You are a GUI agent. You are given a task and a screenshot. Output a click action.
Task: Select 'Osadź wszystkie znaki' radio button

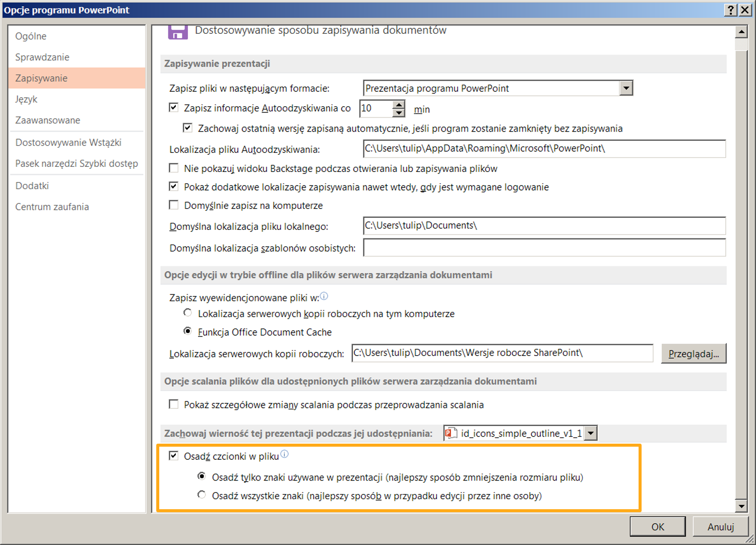[x=202, y=495]
